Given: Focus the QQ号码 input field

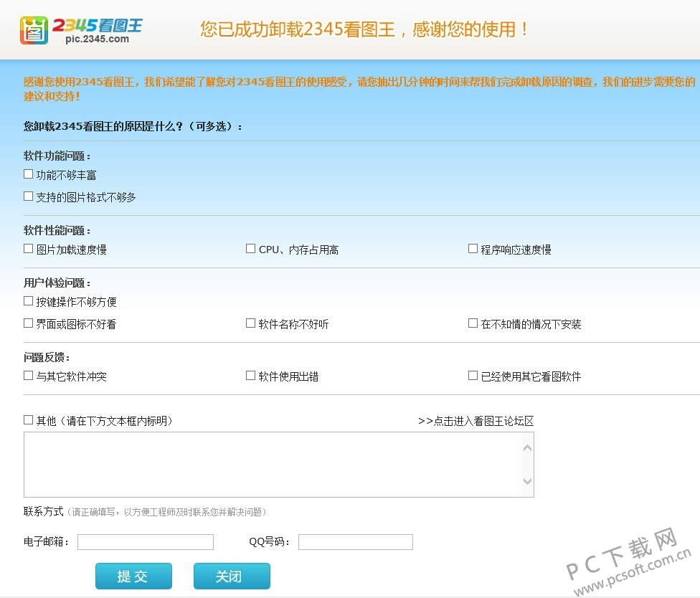Looking at the screenshot, I should [355, 542].
